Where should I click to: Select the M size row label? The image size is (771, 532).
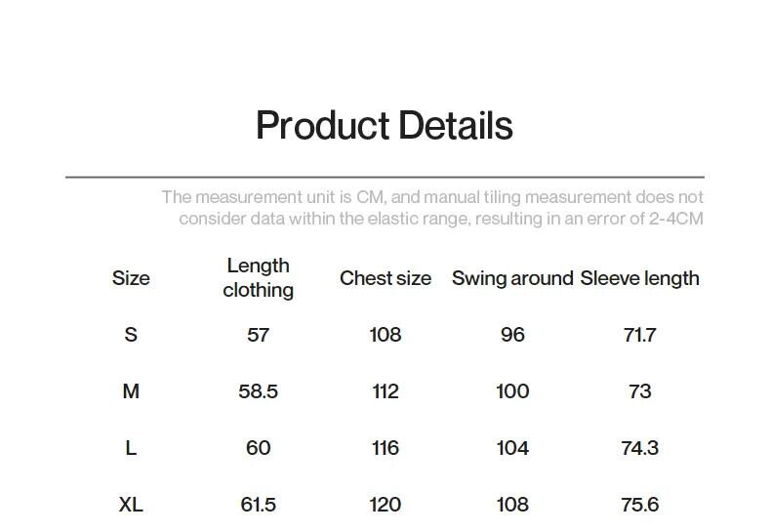point(131,391)
